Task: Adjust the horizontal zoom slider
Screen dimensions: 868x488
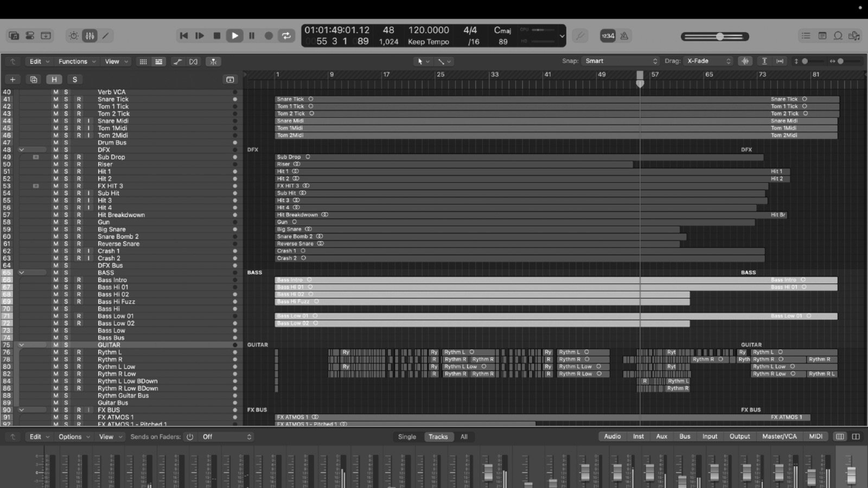Action: (x=846, y=61)
